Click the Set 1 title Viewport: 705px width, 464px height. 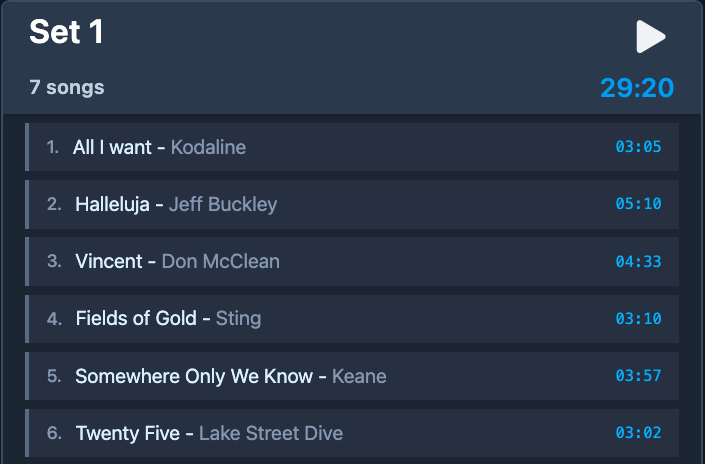pos(66,32)
